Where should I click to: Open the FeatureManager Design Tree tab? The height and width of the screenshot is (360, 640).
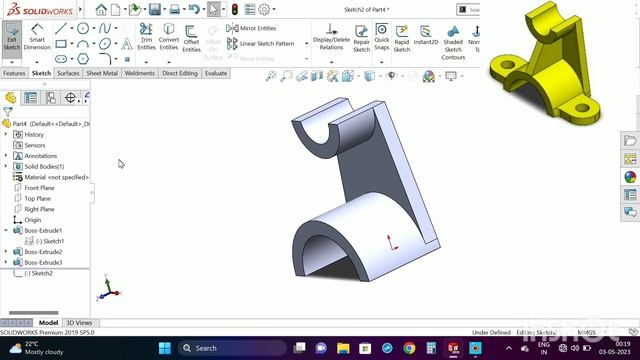[11, 98]
